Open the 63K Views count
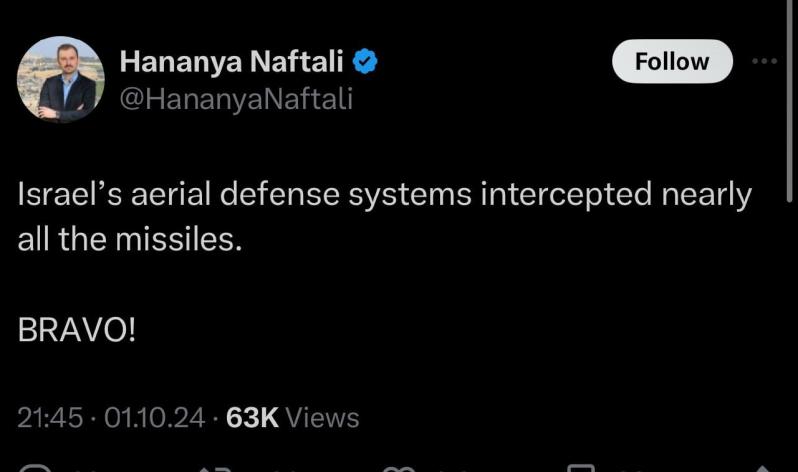This screenshot has width=798, height=472. [252, 417]
